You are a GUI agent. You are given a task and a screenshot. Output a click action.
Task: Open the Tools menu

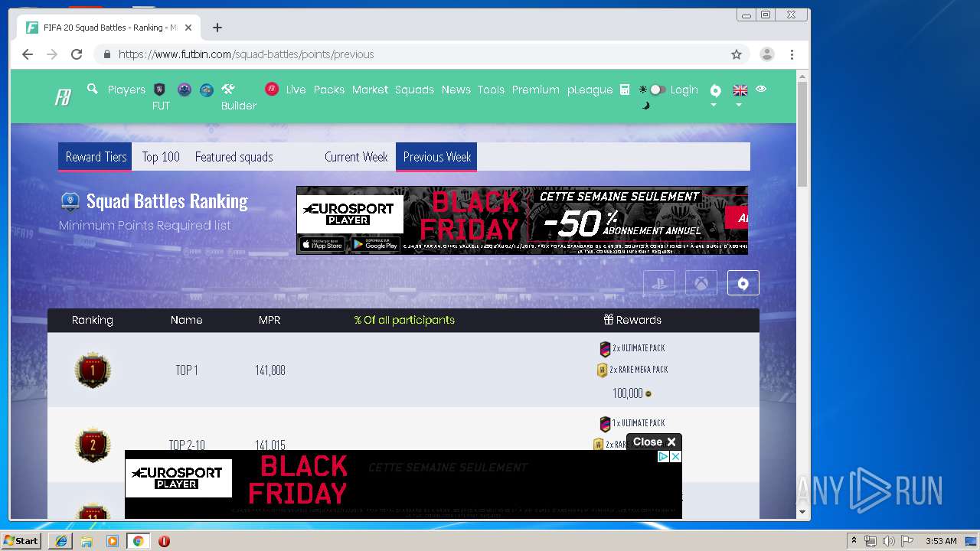[x=491, y=90]
